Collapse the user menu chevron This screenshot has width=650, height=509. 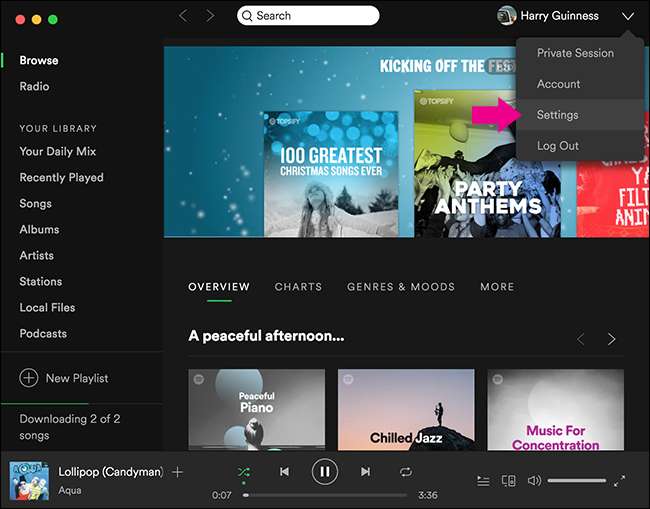point(628,16)
